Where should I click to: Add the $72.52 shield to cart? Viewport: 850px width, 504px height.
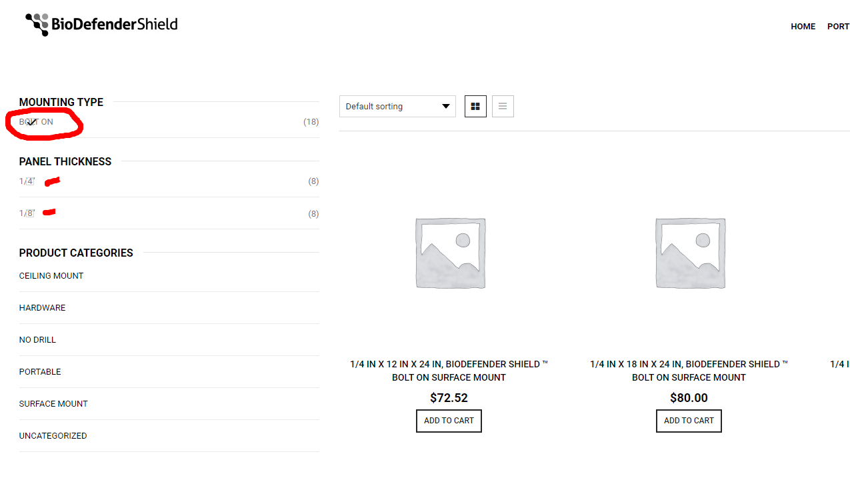pyautogui.click(x=449, y=421)
